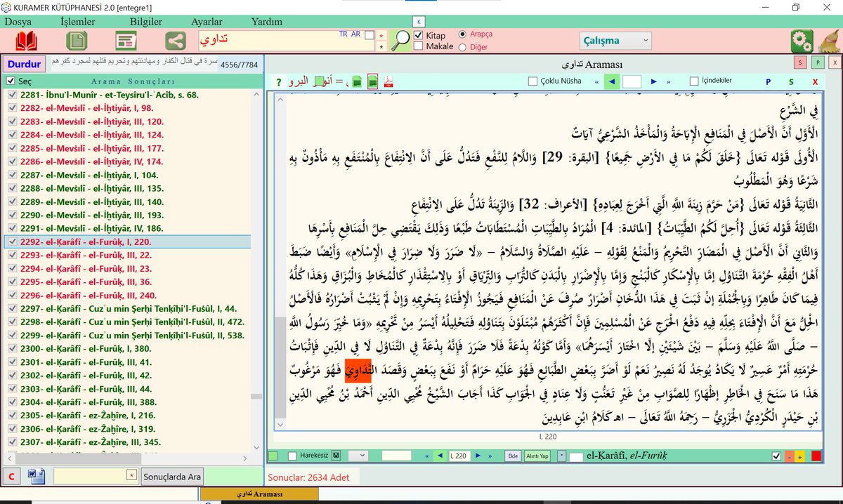843x504 pixels.
Task: Open the İşlemler menu
Action: [x=77, y=22]
